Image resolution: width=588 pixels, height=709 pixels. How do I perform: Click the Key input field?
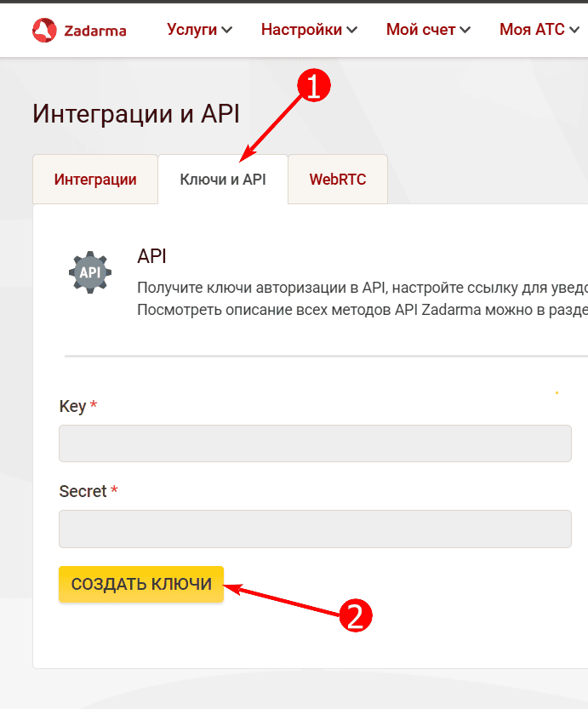(315, 443)
